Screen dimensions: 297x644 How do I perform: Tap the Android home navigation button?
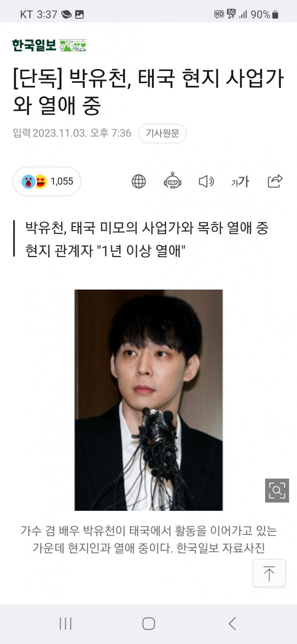click(x=148, y=623)
